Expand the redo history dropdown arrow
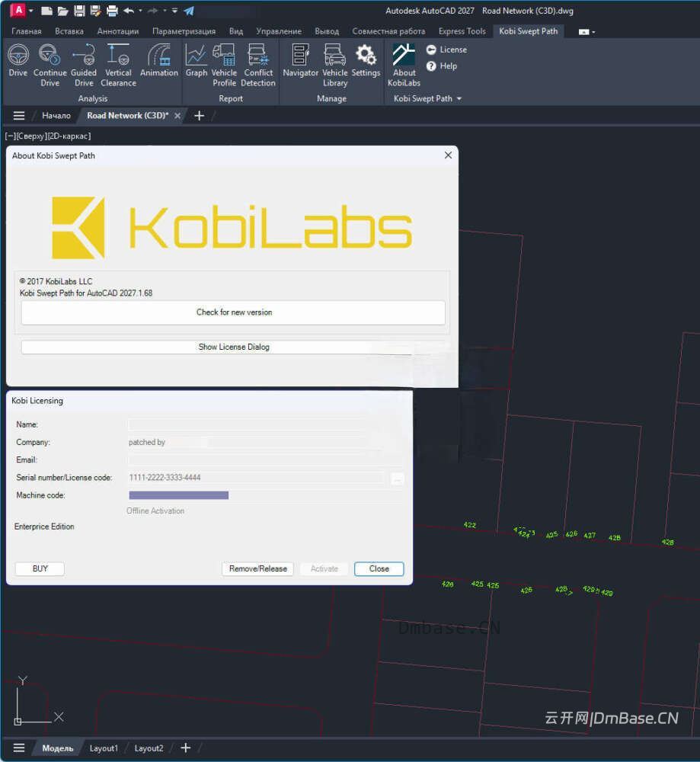The width and height of the screenshot is (700, 762). point(165,11)
